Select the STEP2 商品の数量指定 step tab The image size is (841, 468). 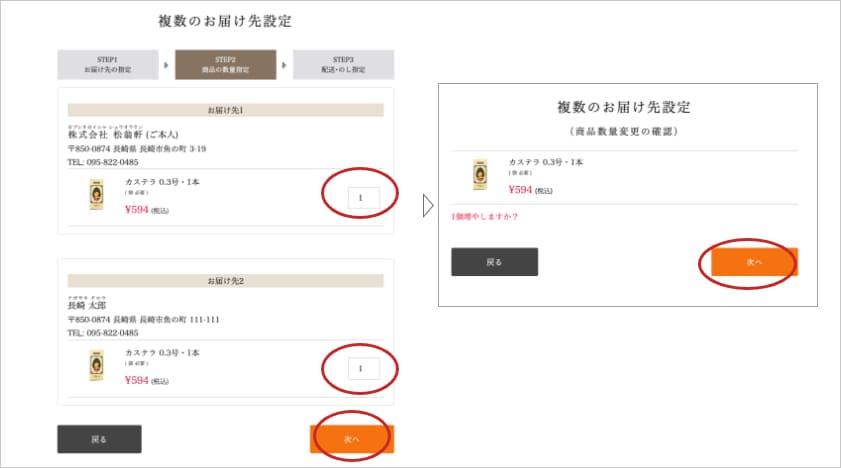(x=226, y=64)
